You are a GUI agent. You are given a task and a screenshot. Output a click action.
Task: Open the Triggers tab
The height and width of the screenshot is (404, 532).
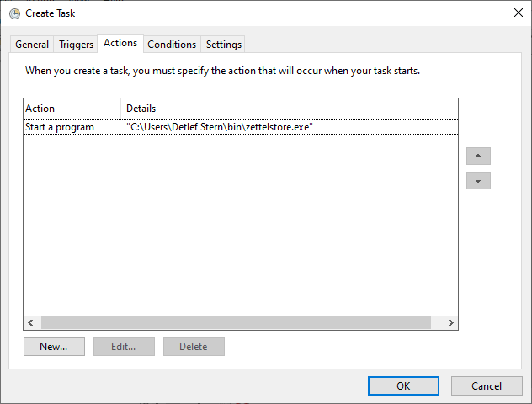click(x=76, y=45)
